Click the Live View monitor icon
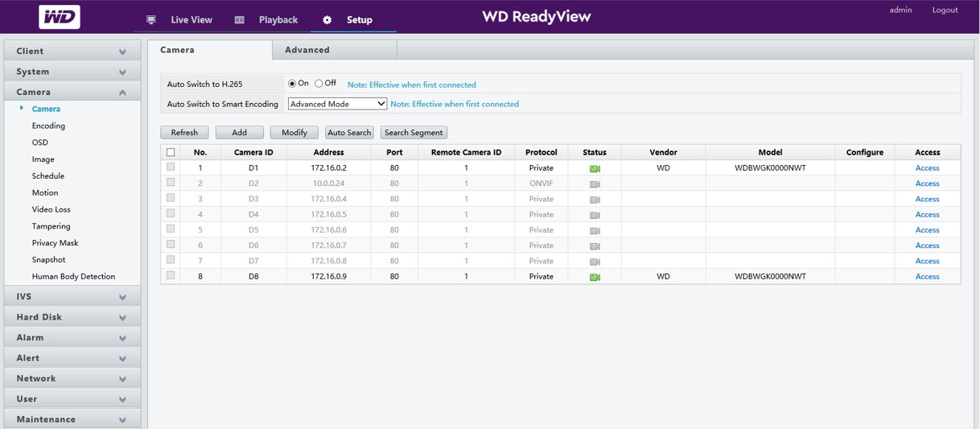This screenshot has width=980, height=429. (x=150, y=20)
